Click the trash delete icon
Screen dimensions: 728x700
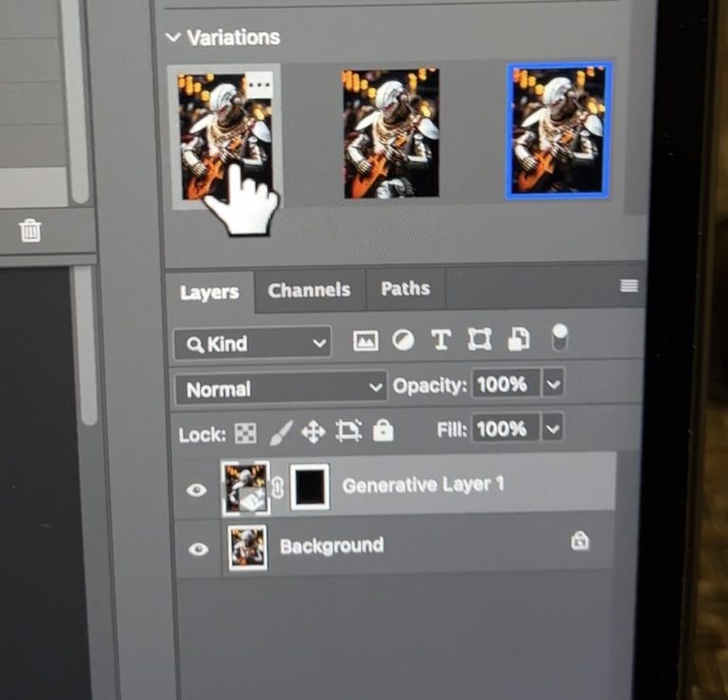pyautogui.click(x=30, y=230)
